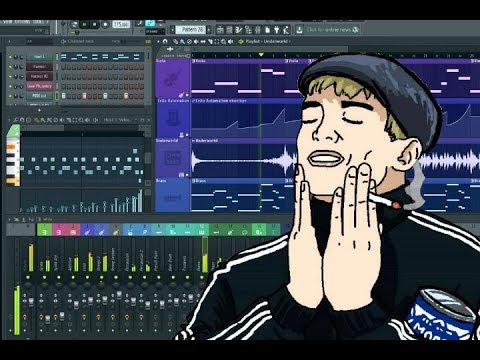Select the first Channel rack channel button
This screenshot has height=360, width=480.
tap(39, 57)
